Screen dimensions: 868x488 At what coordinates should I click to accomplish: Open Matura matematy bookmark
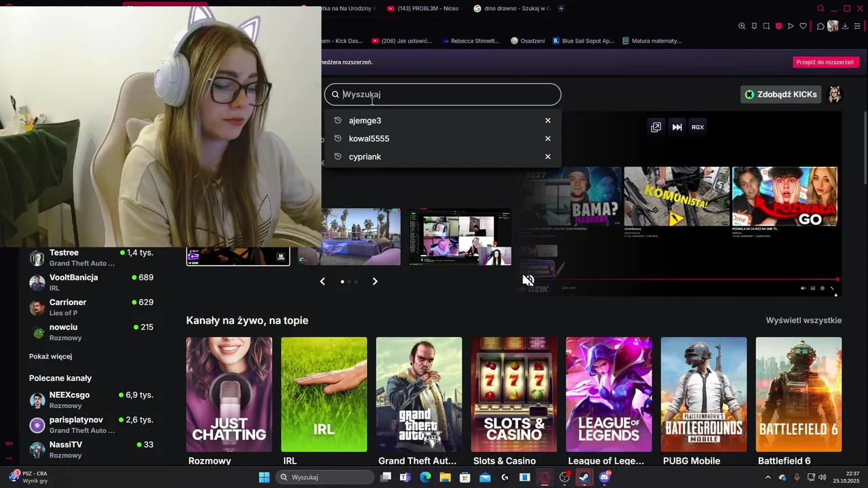tap(652, 41)
